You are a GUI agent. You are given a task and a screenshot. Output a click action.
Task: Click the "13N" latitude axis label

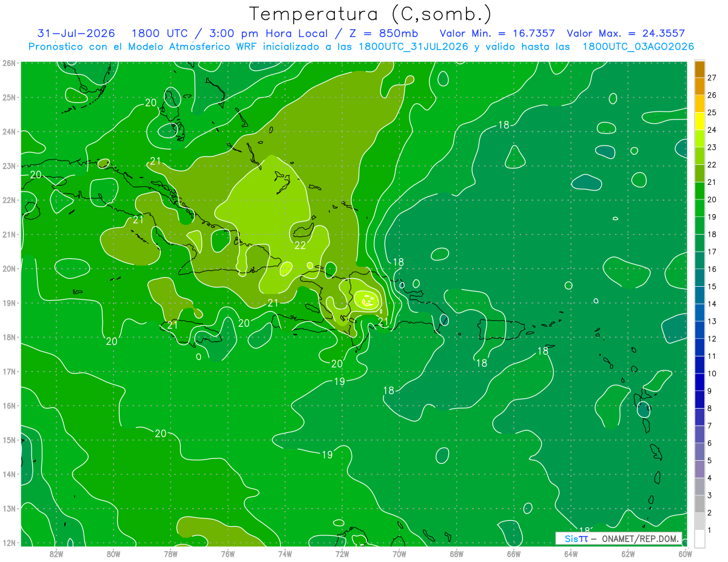coord(8,508)
